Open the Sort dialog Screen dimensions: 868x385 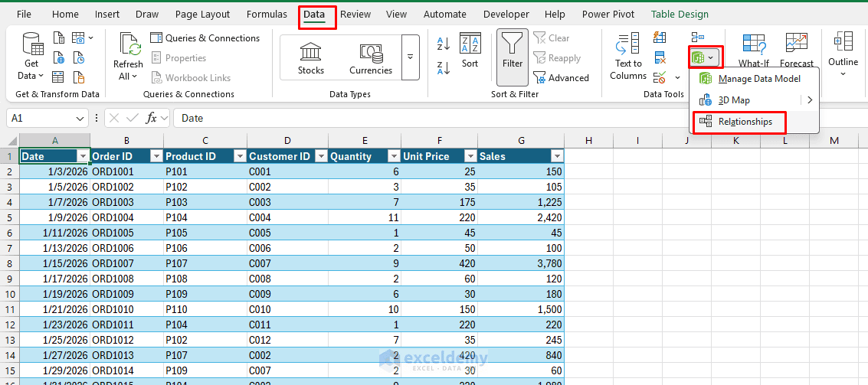[470, 51]
